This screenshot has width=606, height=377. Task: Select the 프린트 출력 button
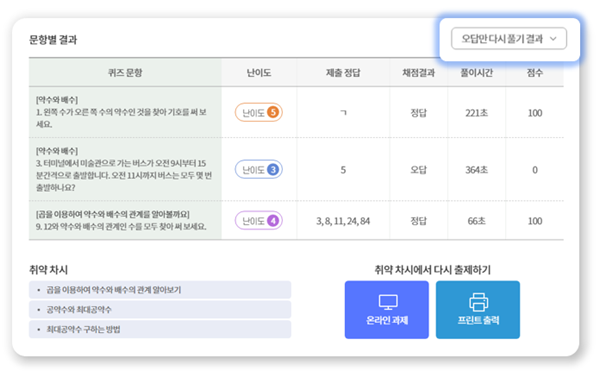[478, 309]
